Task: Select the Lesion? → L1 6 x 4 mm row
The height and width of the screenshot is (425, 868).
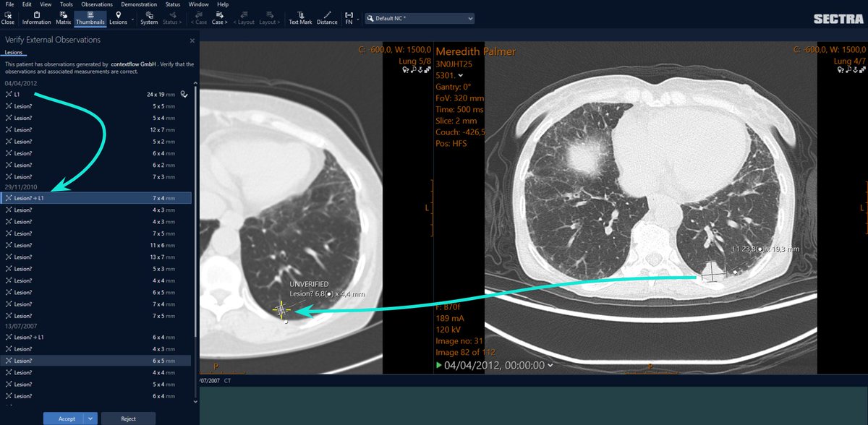Action: pyautogui.click(x=97, y=337)
